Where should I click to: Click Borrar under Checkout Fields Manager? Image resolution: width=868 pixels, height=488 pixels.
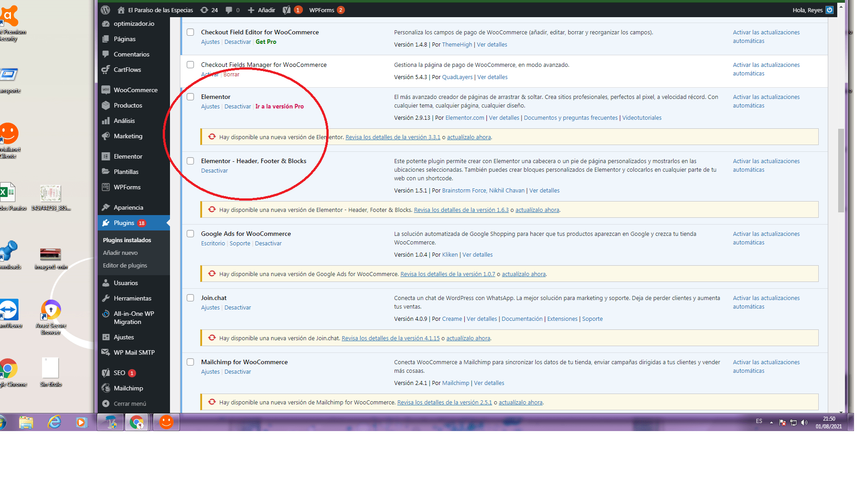[231, 74]
